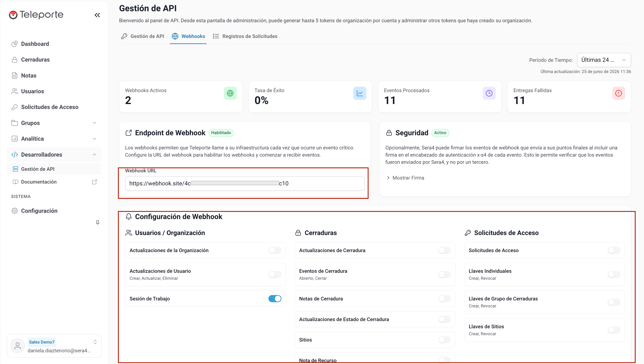
Task: Open Configuración in the sidebar
Action: 39,211
